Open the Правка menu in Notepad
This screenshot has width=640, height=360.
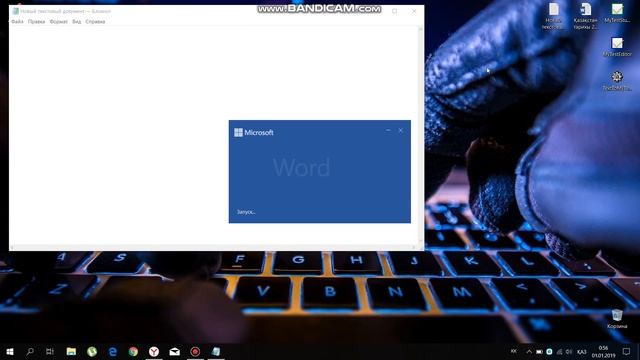click(36, 22)
